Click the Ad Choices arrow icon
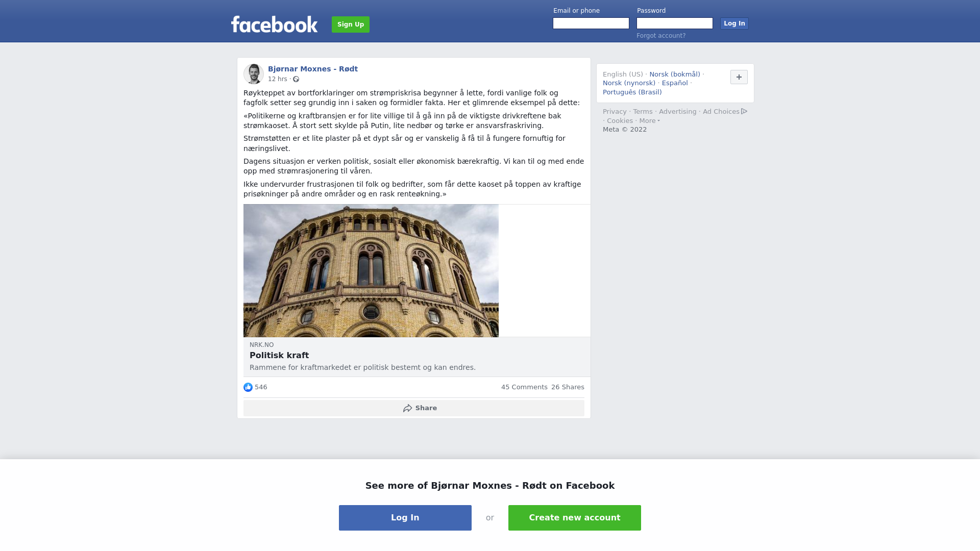 pyautogui.click(x=744, y=111)
